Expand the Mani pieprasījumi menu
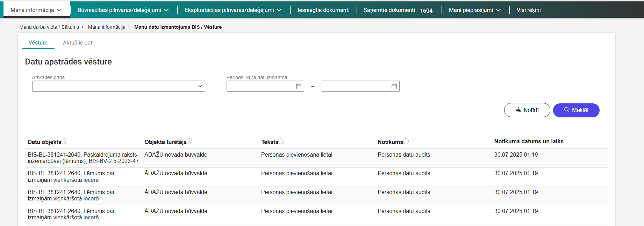 tap(474, 10)
